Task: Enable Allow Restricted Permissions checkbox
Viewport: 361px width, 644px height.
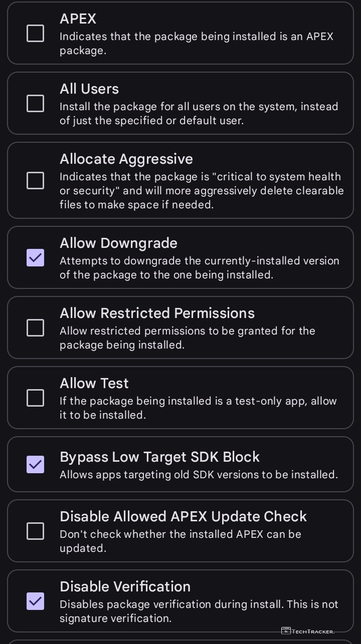Action: (x=35, y=328)
